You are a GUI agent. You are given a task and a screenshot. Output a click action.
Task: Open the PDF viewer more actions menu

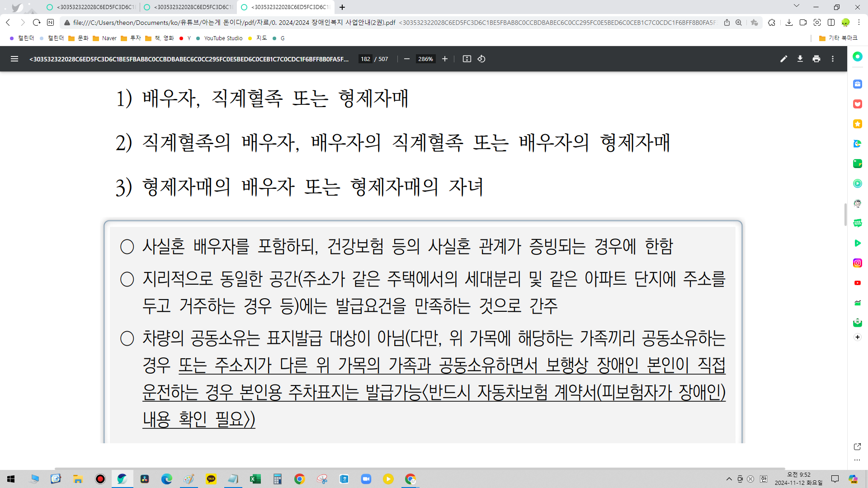(832, 59)
